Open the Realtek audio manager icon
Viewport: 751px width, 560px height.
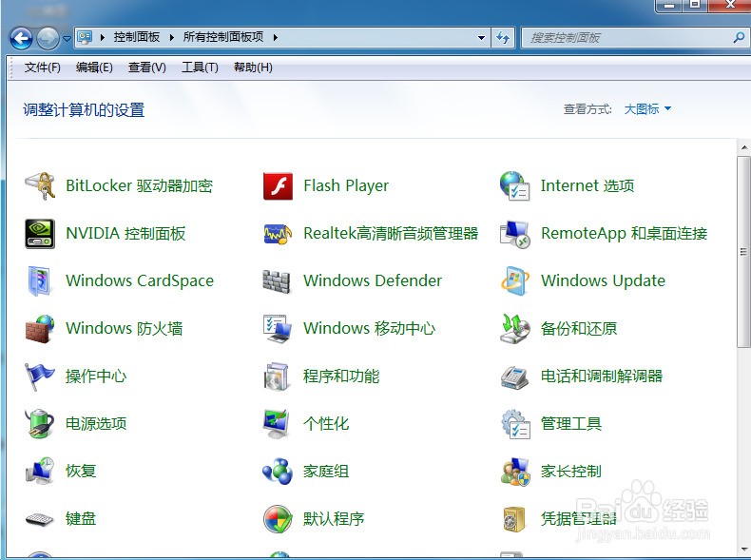[278, 234]
